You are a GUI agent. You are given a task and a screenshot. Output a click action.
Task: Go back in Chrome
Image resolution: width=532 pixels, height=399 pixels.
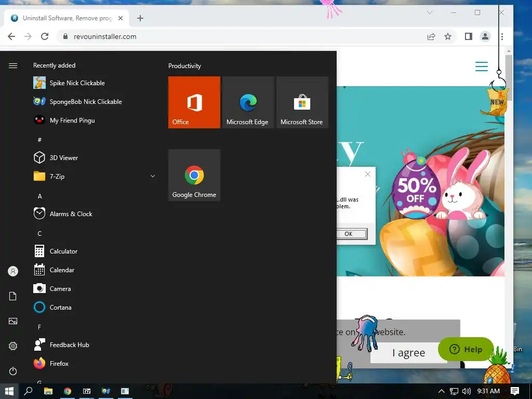11,36
